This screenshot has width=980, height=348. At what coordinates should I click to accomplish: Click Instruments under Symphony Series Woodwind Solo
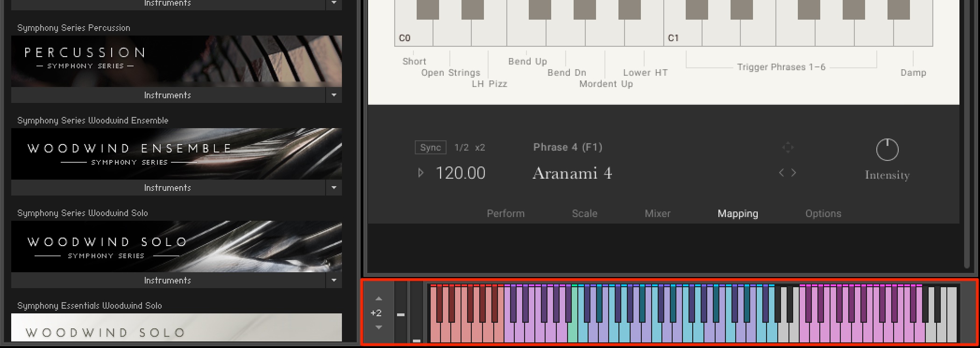168,280
